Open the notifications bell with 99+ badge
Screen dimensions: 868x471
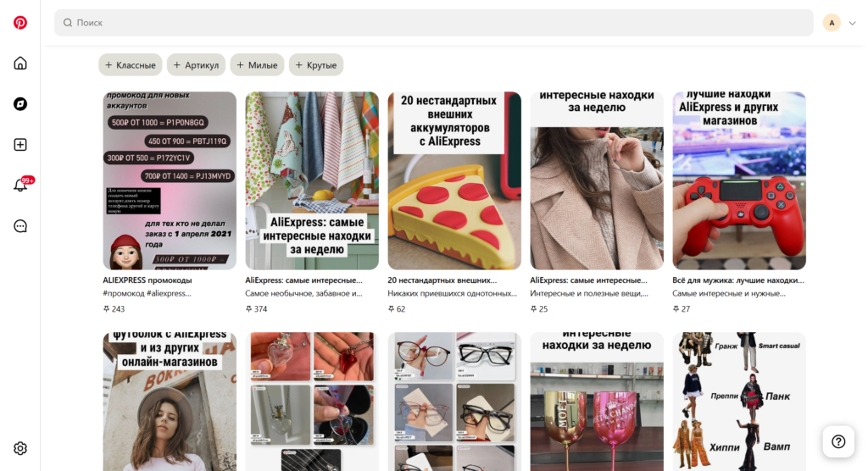point(22,185)
